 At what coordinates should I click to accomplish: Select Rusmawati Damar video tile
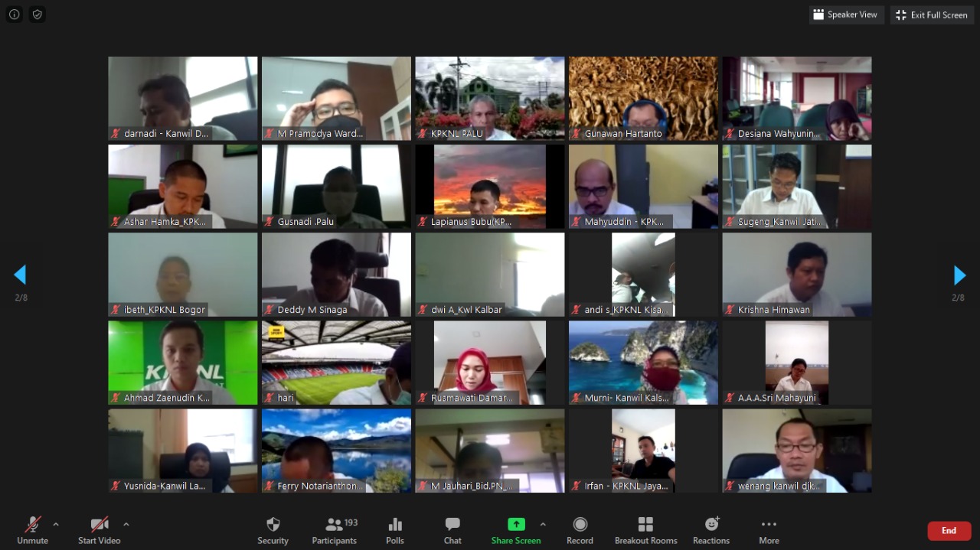(490, 363)
